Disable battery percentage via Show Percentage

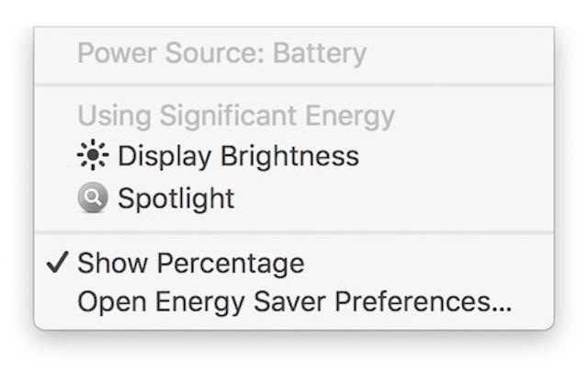tap(190, 264)
